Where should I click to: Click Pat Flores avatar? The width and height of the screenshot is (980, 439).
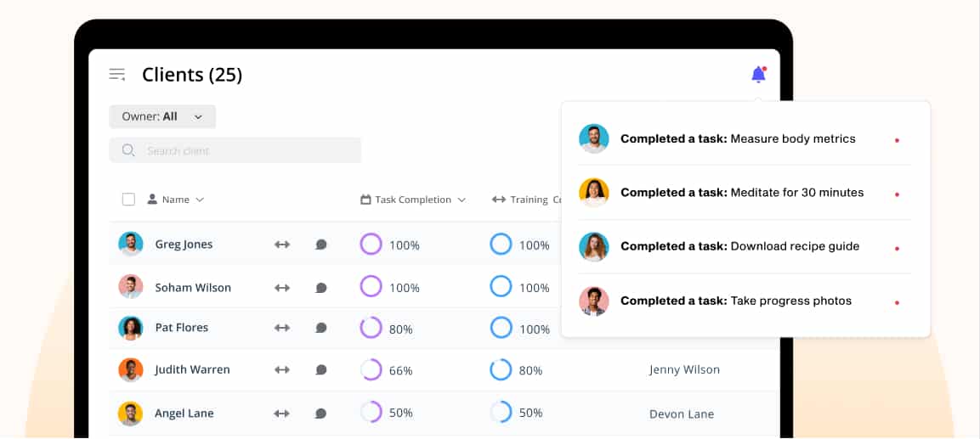pyautogui.click(x=131, y=328)
